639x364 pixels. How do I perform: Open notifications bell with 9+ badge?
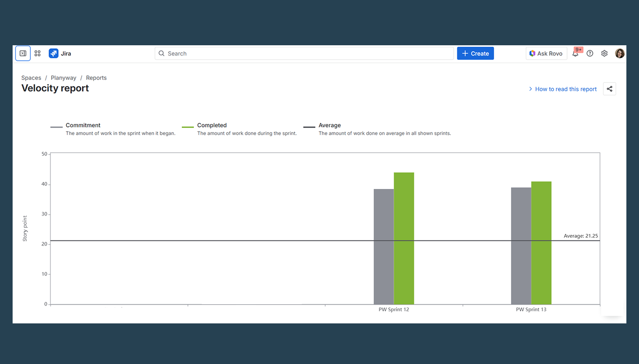[575, 53]
